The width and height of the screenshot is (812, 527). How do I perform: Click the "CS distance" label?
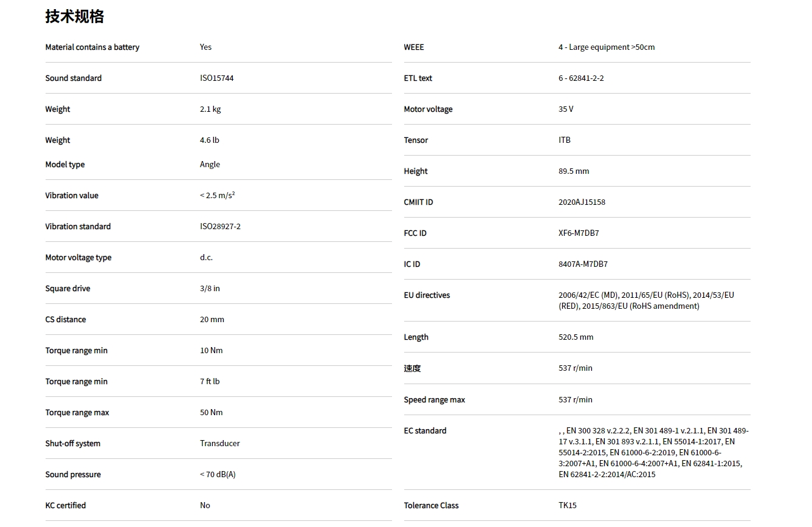66,320
